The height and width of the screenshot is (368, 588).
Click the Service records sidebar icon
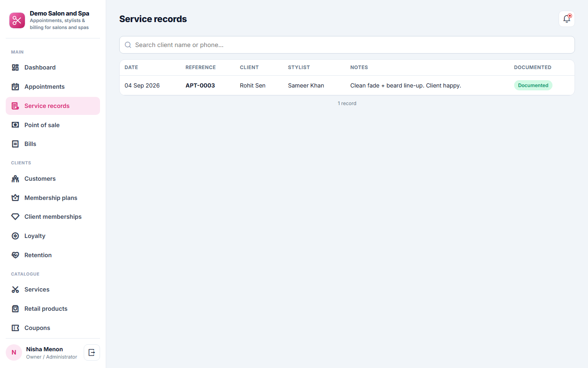click(16, 106)
